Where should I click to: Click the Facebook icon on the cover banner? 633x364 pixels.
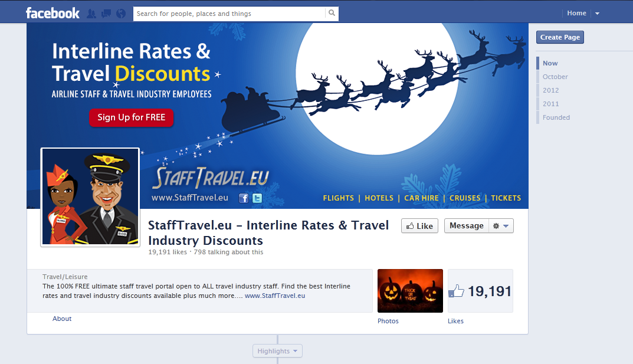pos(244,198)
